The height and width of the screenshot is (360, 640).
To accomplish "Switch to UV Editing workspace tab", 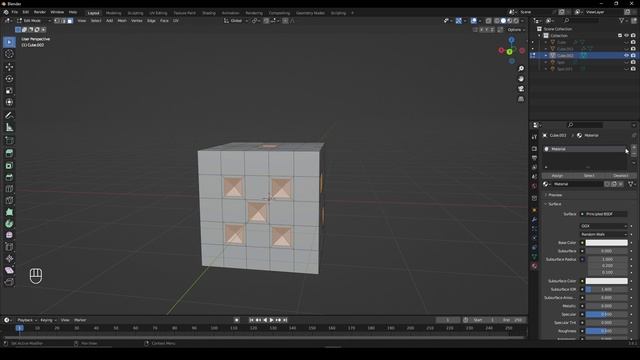I will [x=158, y=13].
